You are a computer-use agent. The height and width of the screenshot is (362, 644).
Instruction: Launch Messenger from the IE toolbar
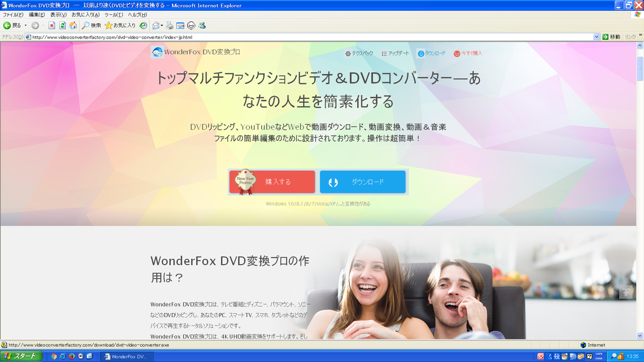(202, 25)
